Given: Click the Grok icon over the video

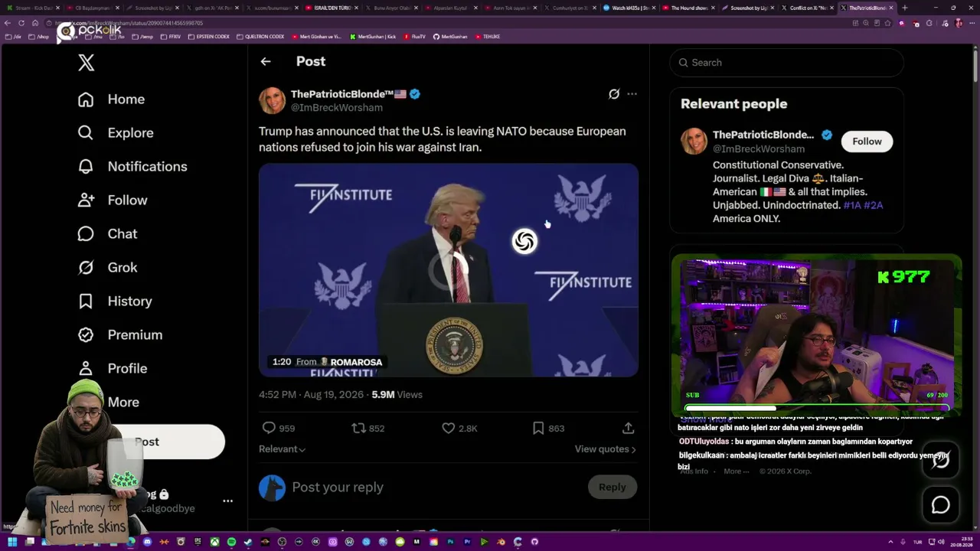Looking at the screenshot, I should (524, 242).
